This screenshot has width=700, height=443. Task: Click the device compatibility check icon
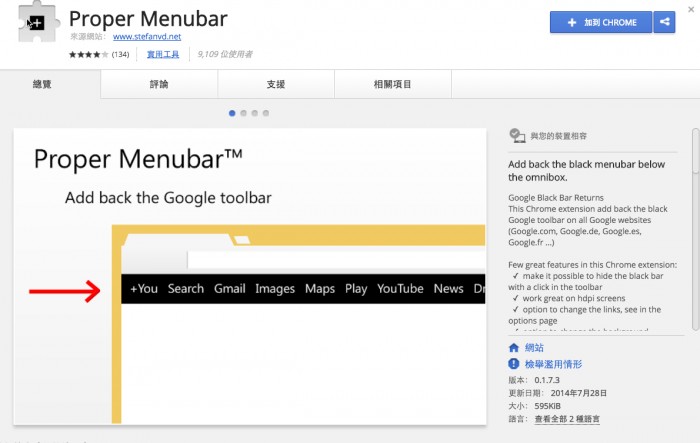[517, 136]
